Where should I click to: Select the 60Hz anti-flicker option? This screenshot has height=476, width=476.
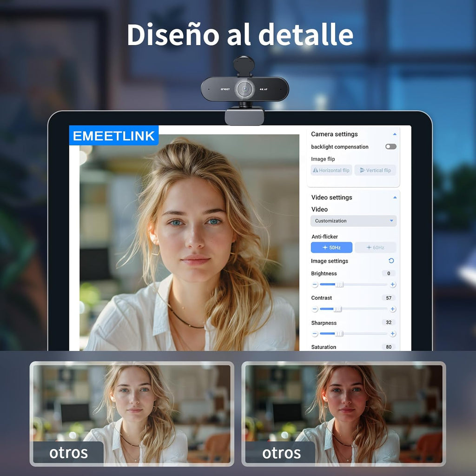click(376, 247)
